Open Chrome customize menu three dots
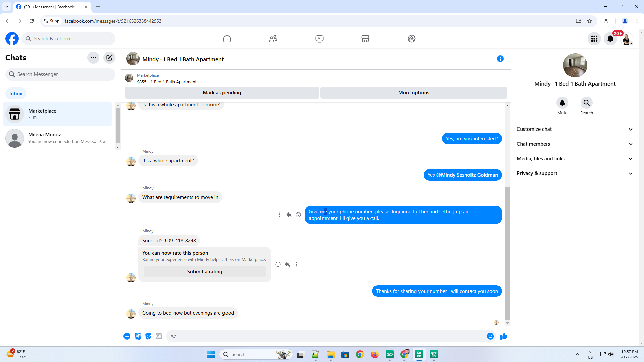 (637, 21)
